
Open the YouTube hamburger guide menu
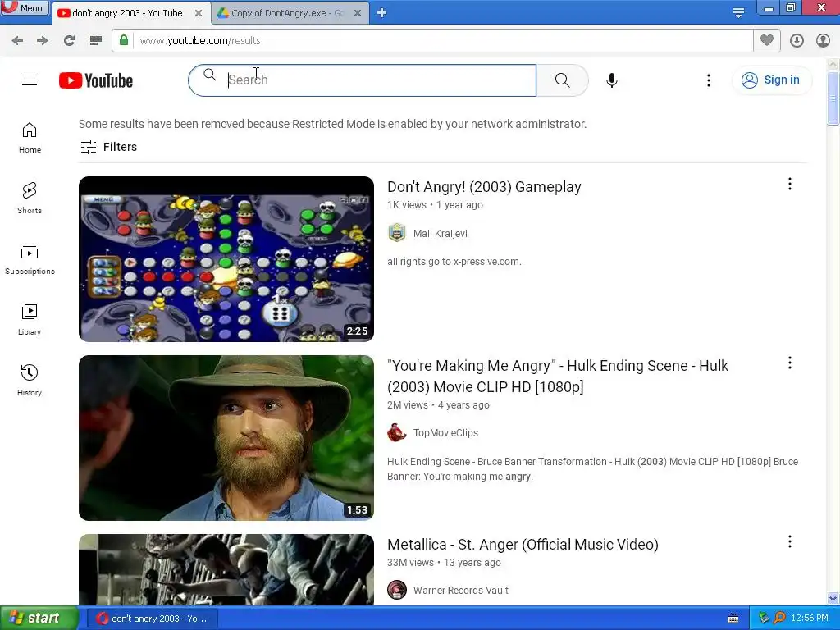pyautogui.click(x=30, y=80)
